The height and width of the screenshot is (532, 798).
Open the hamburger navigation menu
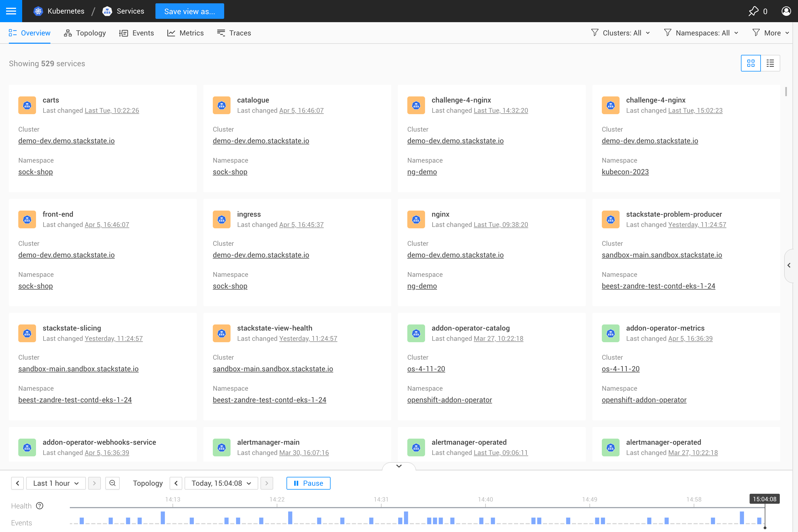click(11, 11)
